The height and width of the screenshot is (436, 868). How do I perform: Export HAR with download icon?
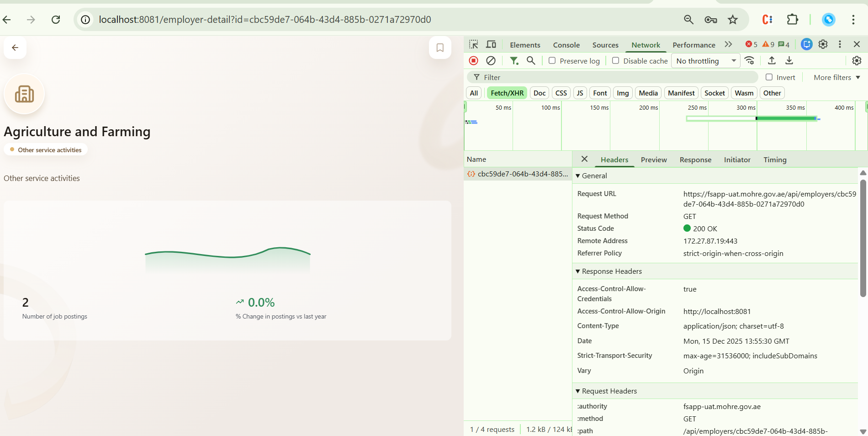[x=789, y=60]
